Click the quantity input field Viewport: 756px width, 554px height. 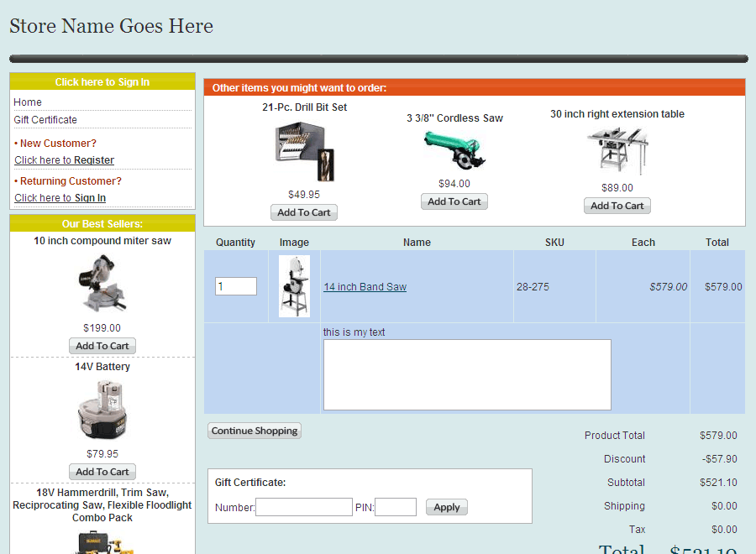point(235,286)
